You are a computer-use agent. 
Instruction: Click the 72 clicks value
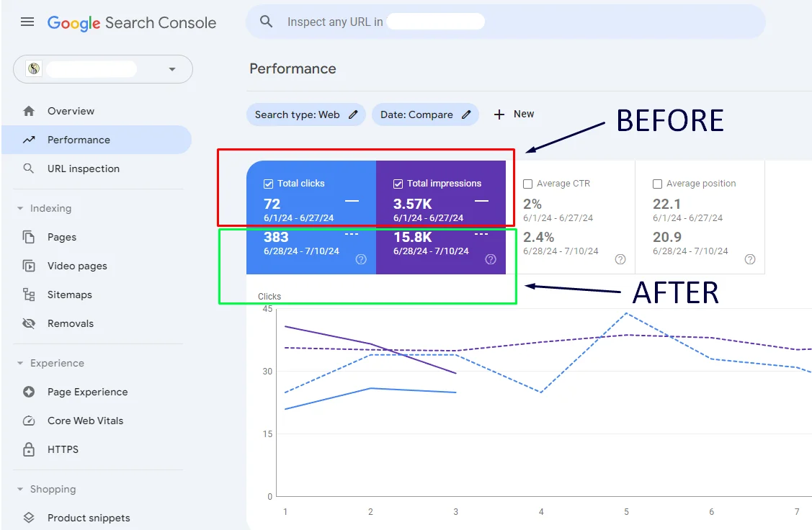click(x=272, y=204)
